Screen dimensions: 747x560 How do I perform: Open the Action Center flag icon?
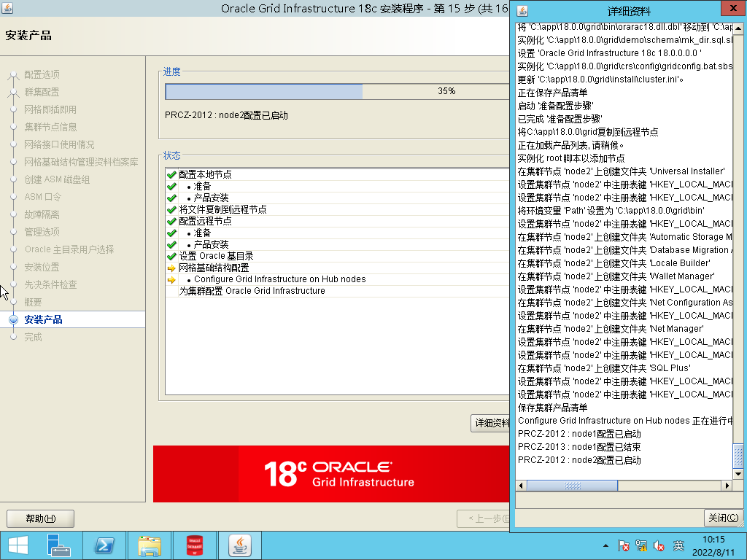[x=623, y=545]
